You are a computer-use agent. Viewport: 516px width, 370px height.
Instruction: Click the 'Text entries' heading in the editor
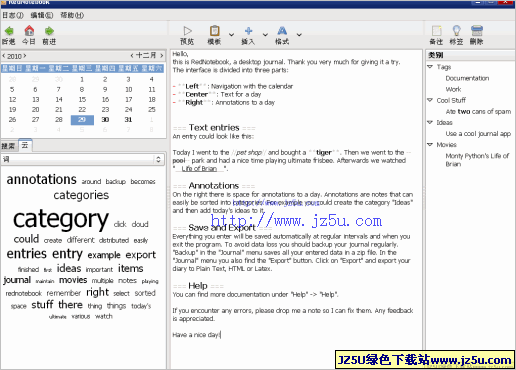click(x=214, y=128)
